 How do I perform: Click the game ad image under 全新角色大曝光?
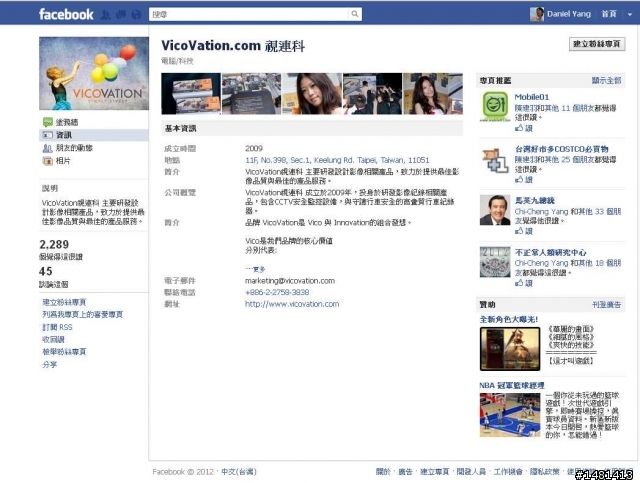click(x=510, y=349)
